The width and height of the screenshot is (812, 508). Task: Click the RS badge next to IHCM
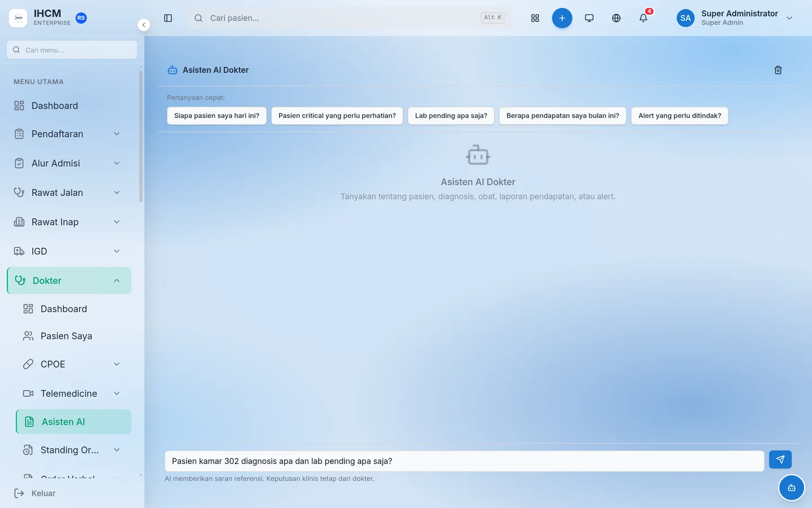coord(81,18)
